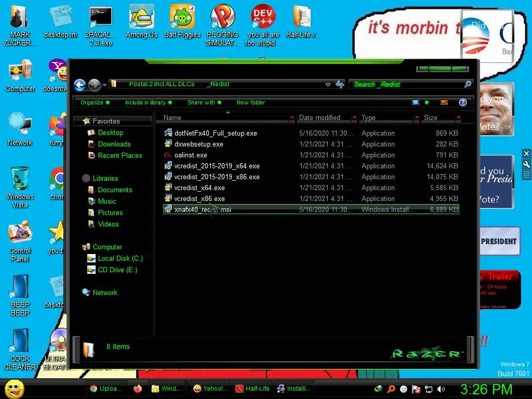532x399 pixels.
Task: Create a New folder from the toolbar
Action: 251,102
